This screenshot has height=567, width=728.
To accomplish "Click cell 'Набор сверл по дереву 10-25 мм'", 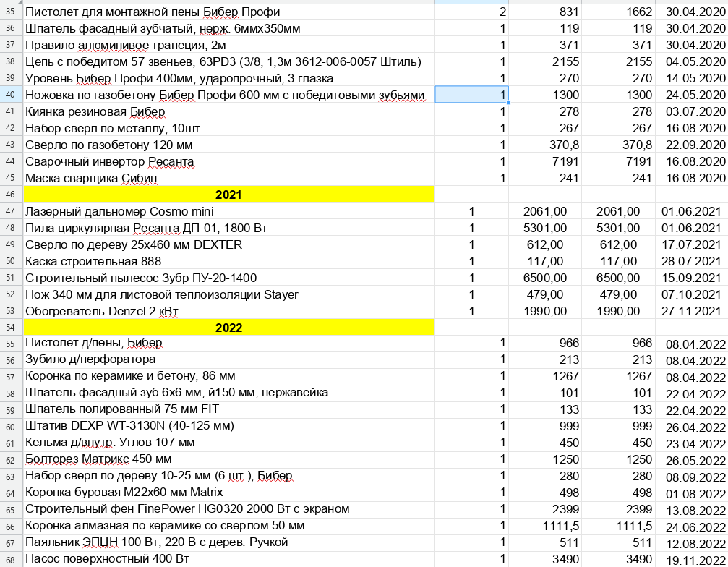I will pyautogui.click(x=229, y=476).
